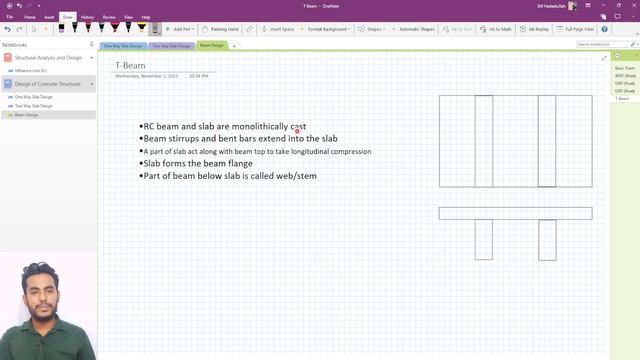This screenshot has height=360, width=640.
Task: Switch to Two Way Slab Design section tab
Action: (x=171, y=46)
